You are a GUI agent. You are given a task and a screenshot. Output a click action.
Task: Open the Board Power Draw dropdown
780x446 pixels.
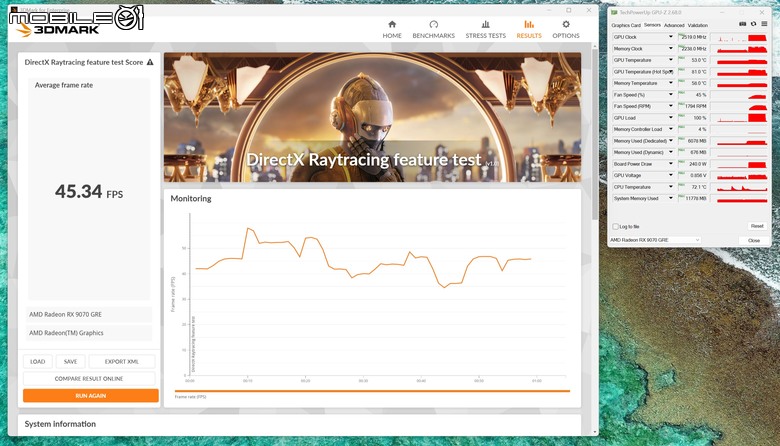(x=671, y=164)
